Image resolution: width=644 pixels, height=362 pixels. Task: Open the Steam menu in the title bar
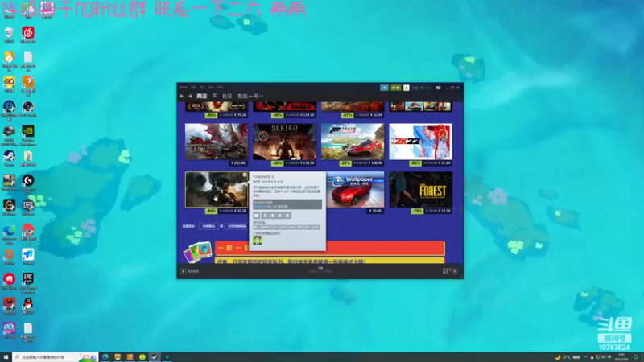[184, 88]
